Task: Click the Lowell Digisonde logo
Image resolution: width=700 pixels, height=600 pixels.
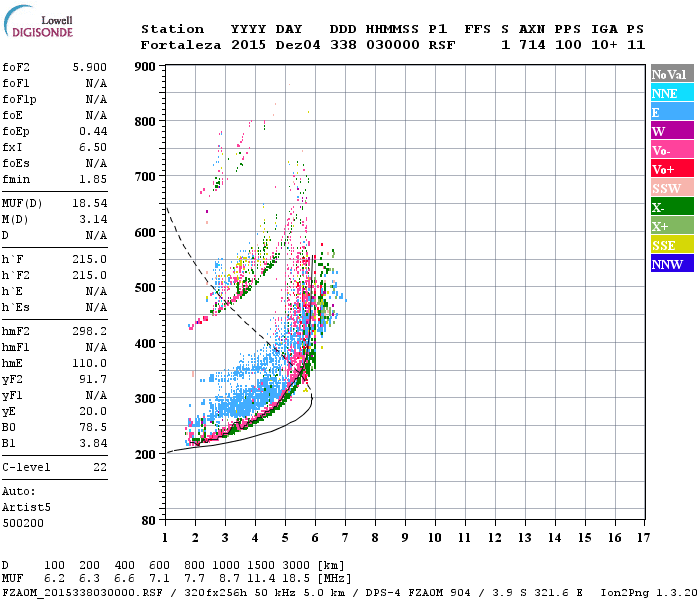Action: tap(38, 22)
